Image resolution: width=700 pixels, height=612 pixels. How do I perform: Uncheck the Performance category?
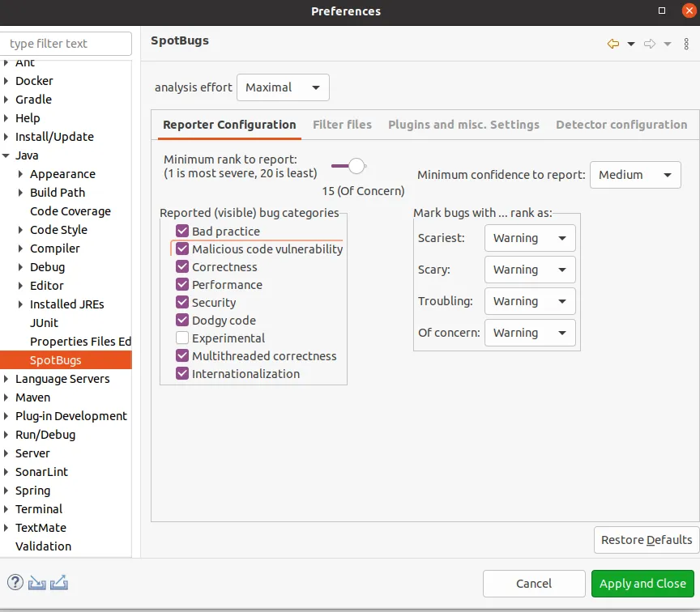click(182, 285)
